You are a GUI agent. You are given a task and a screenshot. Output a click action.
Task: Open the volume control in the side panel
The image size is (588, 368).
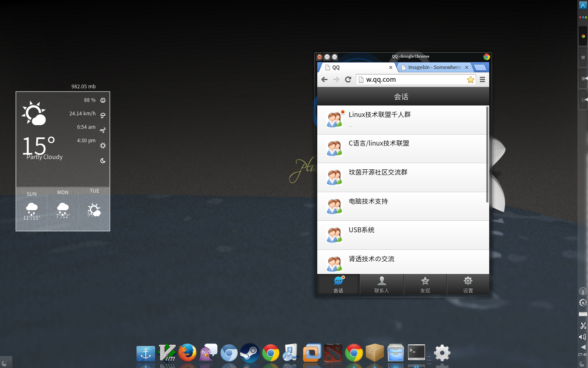583,337
